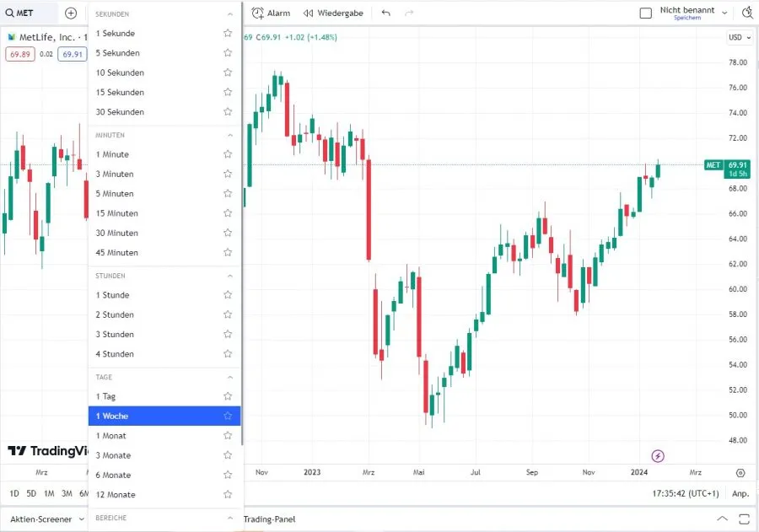Click the Speichern link under Nicht benannt
The width and height of the screenshot is (759, 532).
click(688, 18)
